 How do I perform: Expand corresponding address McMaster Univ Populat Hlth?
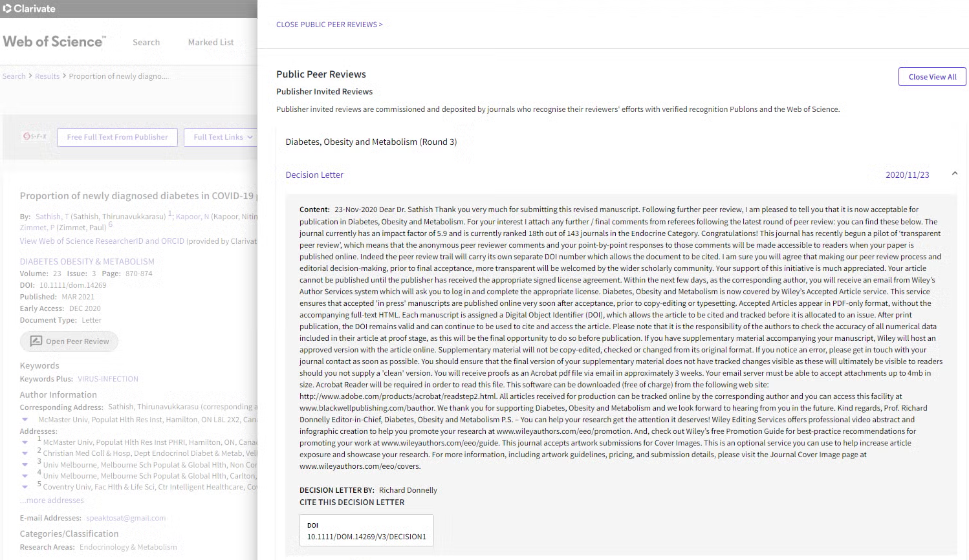[x=25, y=420]
